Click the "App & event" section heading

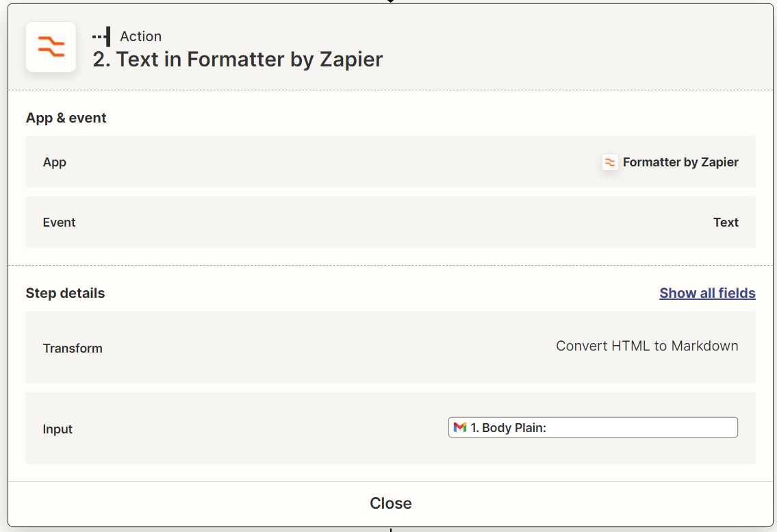point(66,118)
